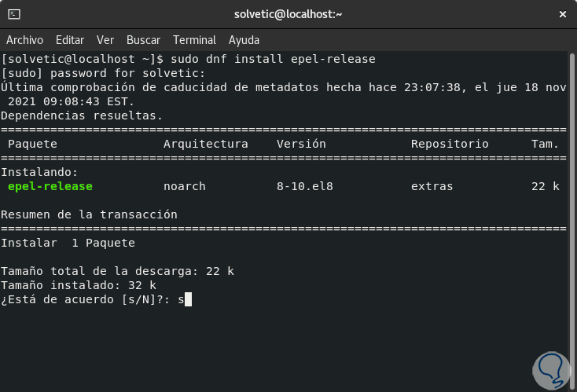Image resolution: width=577 pixels, height=392 pixels.
Task: Click the terminal icon in the title bar
Action: click(x=13, y=14)
